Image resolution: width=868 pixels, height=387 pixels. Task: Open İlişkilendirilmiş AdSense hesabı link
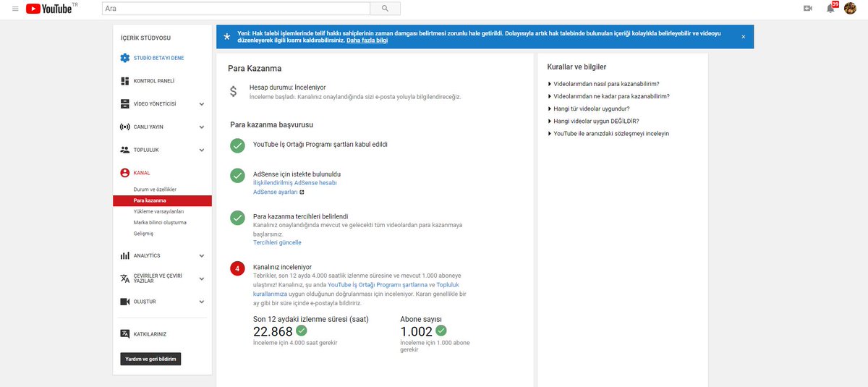pos(295,183)
